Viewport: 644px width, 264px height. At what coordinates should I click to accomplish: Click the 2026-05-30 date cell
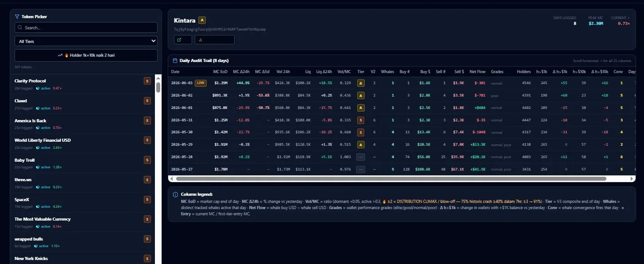181,132
